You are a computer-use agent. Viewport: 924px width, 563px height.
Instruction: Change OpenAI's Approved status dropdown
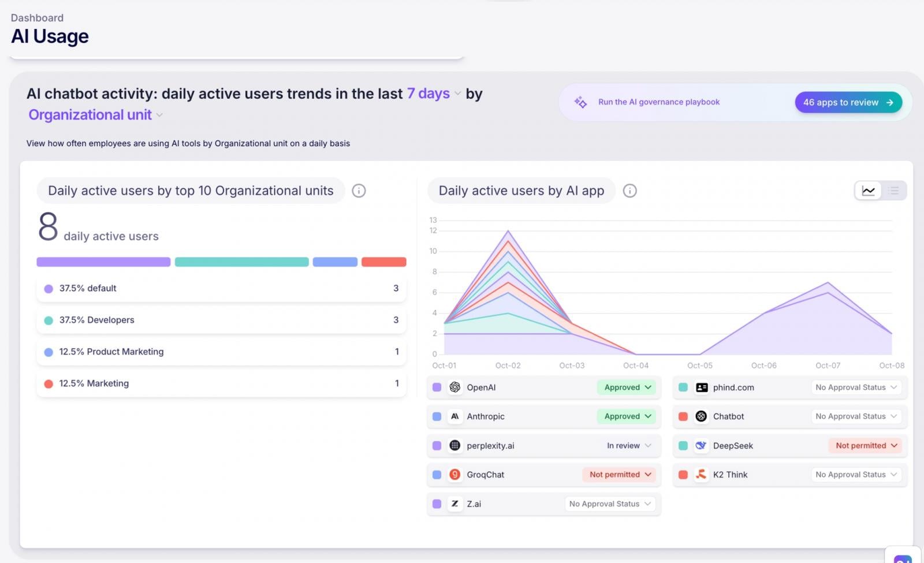pyautogui.click(x=626, y=387)
